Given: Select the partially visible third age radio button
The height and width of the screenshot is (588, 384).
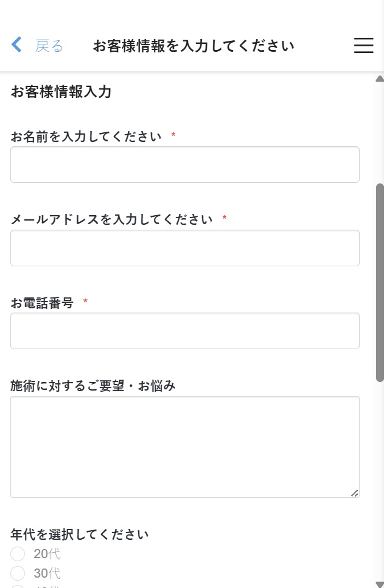Looking at the screenshot, I should coord(18,587).
